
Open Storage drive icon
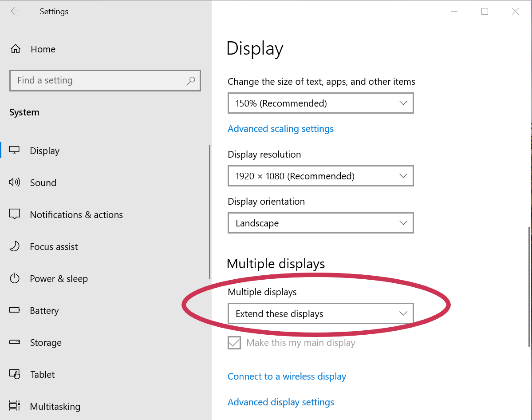click(15, 342)
